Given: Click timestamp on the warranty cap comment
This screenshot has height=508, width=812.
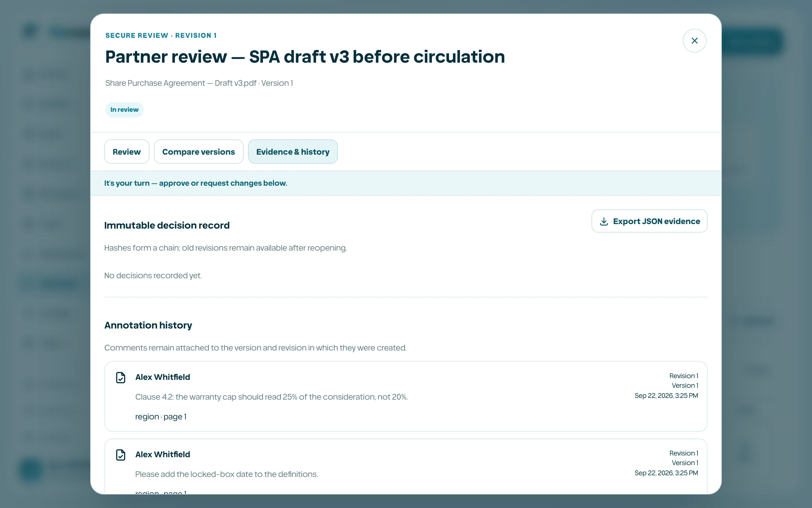Looking at the screenshot, I should tap(666, 395).
